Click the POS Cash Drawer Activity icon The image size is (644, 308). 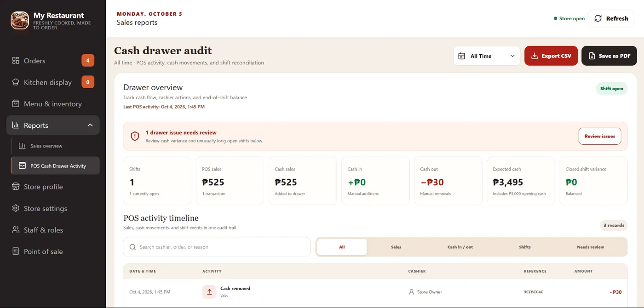click(x=22, y=165)
